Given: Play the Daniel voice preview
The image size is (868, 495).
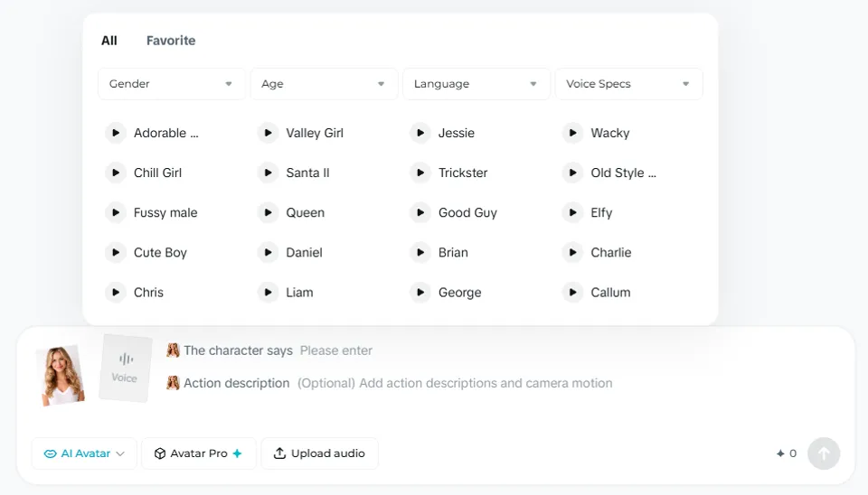Looking at the screenshot, I should point(268,252).
